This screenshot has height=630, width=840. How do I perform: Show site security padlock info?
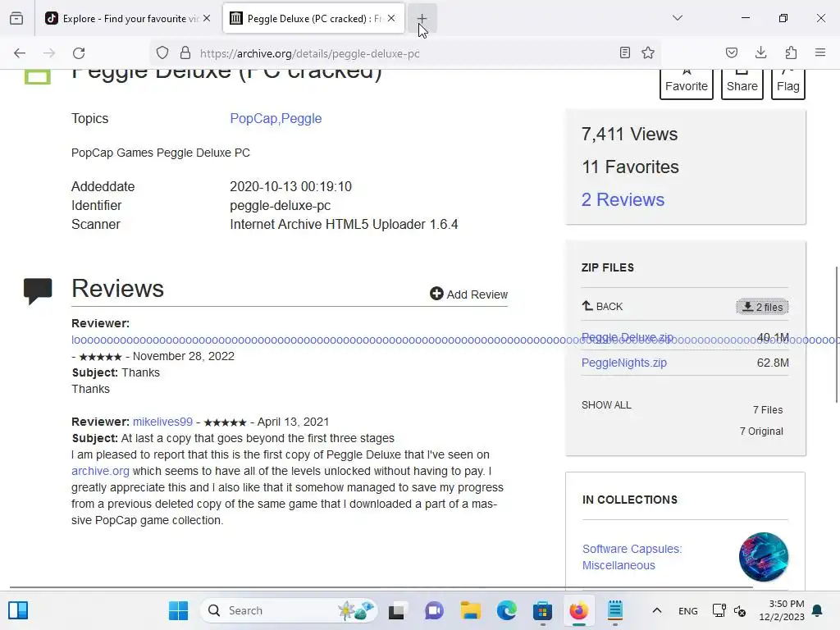click(185, 52)
